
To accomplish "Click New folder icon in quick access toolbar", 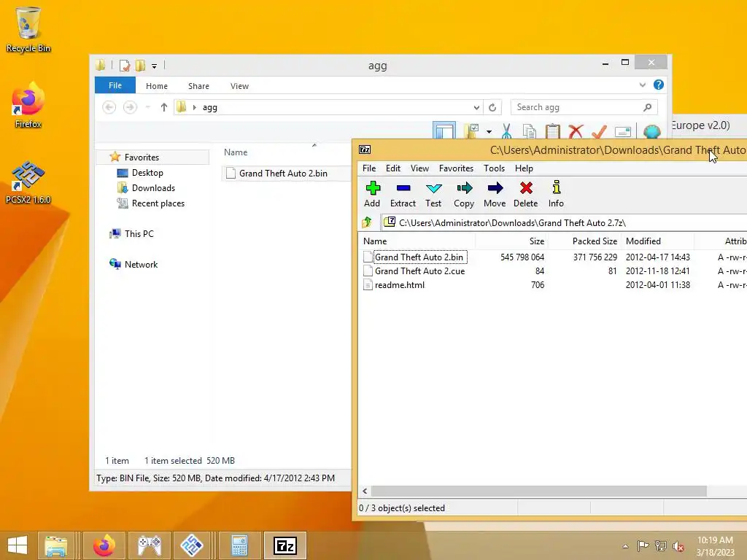I will 140,65.
